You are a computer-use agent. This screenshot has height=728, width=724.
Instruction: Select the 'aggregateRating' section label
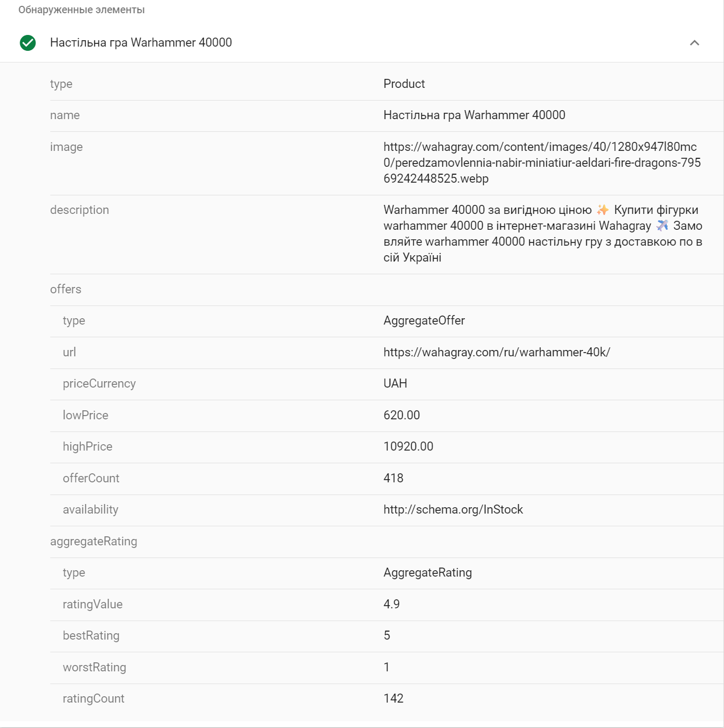click(x=94, y=541)
